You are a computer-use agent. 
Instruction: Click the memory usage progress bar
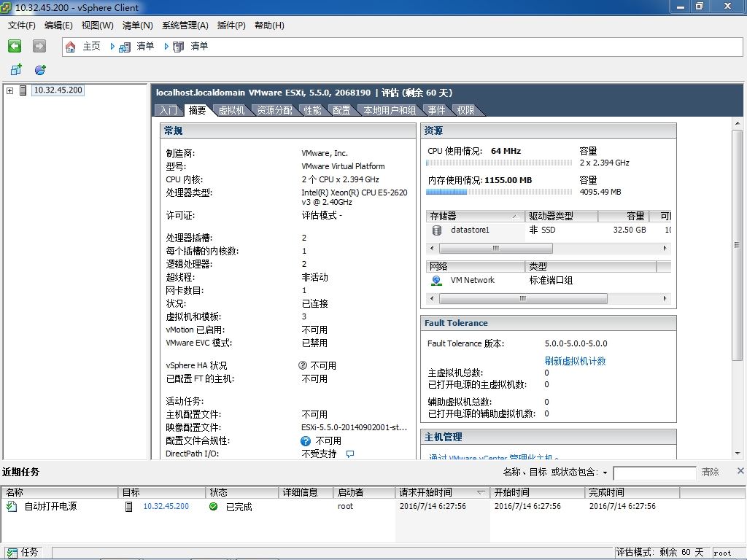499,192
